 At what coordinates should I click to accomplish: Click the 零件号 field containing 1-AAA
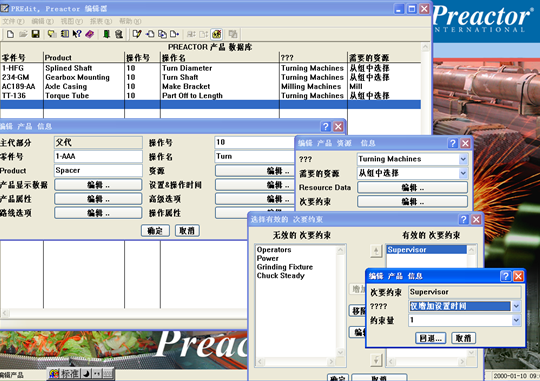(98, 156)
